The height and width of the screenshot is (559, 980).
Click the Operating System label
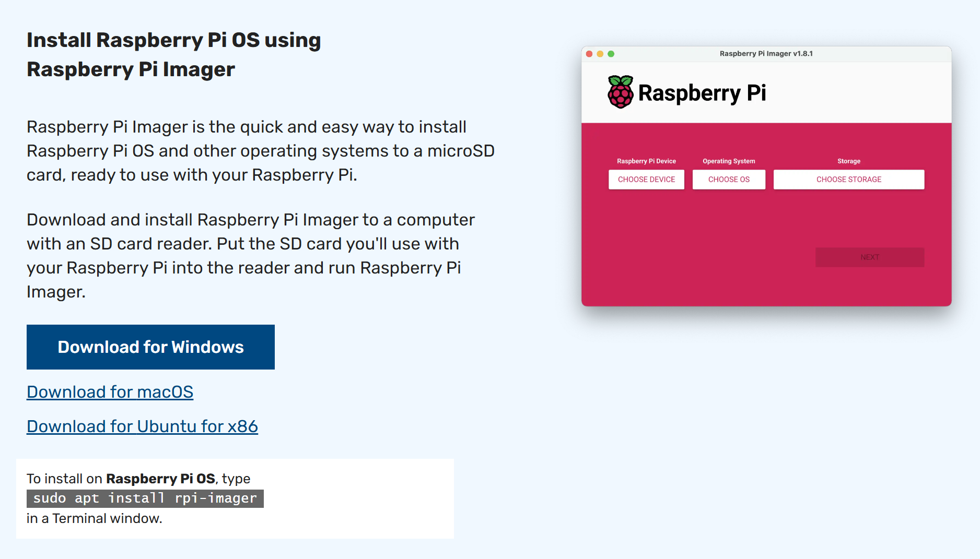click(729, 161)
